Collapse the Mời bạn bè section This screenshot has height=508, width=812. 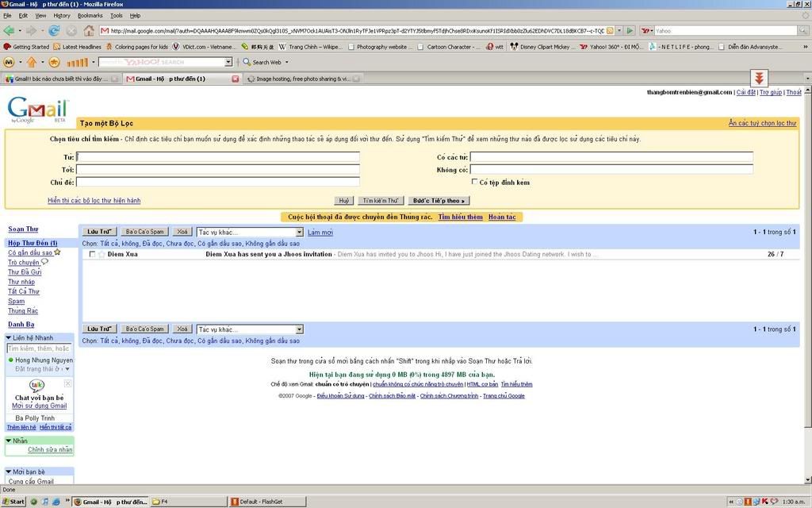(x=8, y=471)
